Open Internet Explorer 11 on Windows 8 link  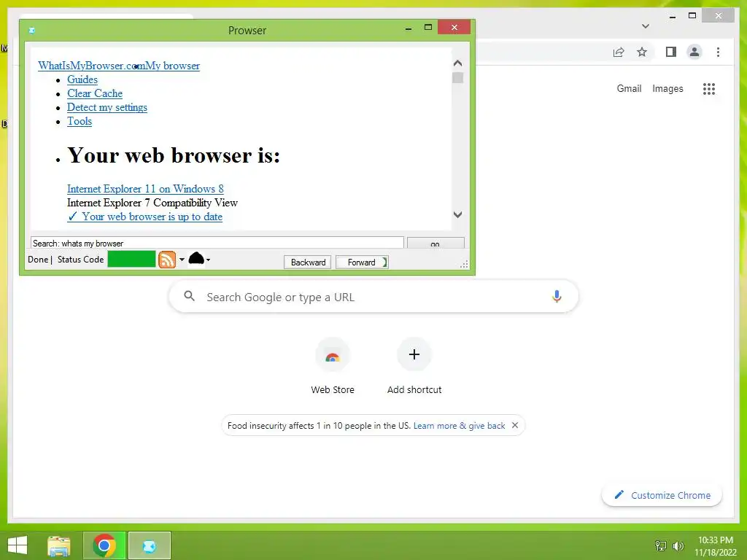(x=145, y=189)
